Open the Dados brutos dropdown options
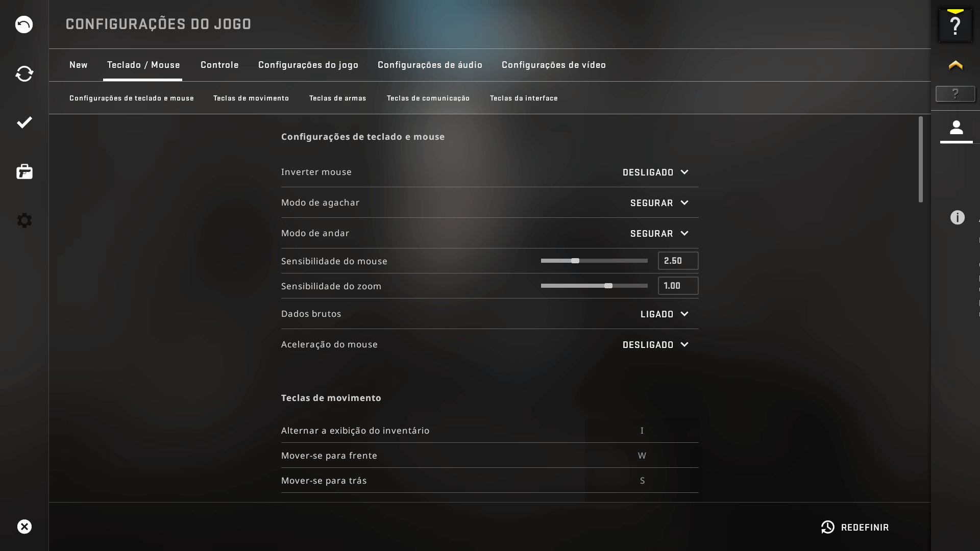Screen dimensions: 980x551 664,314
